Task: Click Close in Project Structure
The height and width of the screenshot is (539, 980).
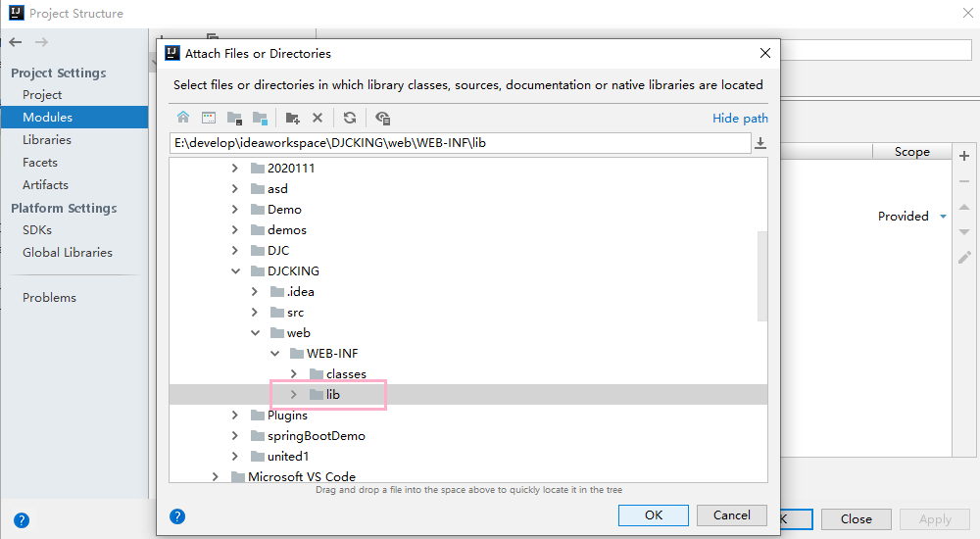Action: click(857, 519)
